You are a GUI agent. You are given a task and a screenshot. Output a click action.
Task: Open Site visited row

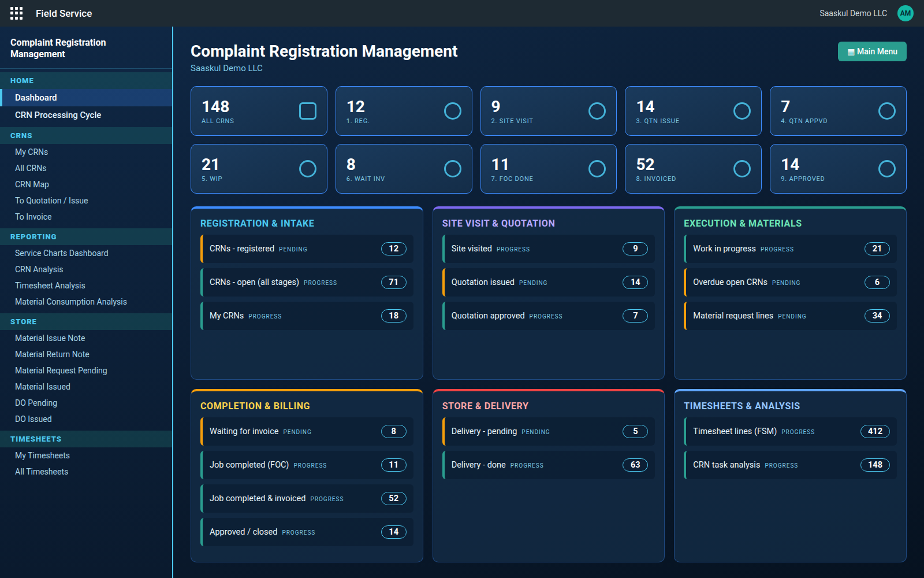549,249
